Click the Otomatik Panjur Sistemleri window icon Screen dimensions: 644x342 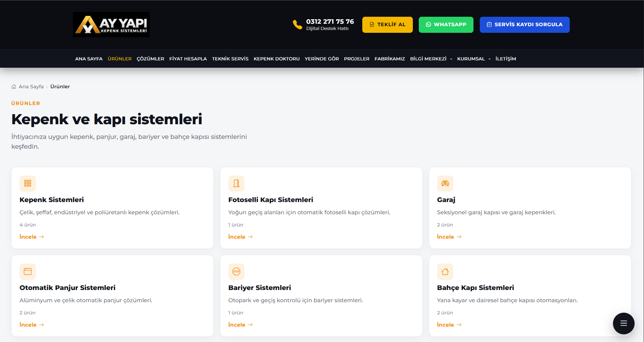(28, 271)
